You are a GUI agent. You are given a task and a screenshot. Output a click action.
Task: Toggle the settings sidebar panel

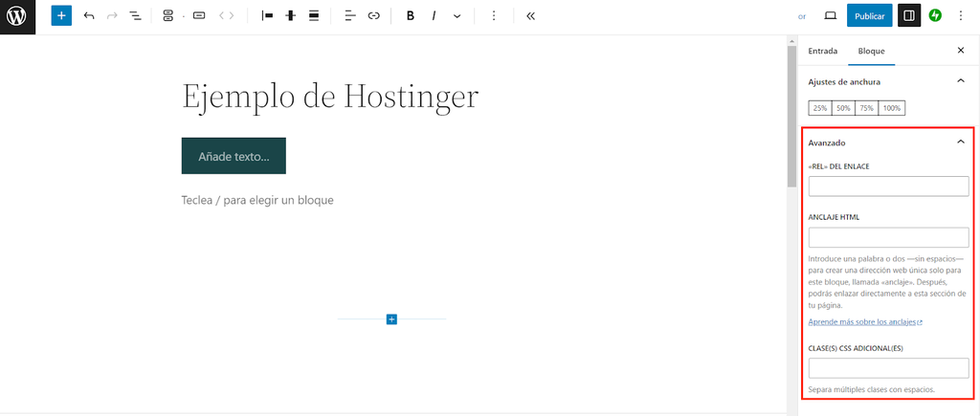click(x=909, y=15)
